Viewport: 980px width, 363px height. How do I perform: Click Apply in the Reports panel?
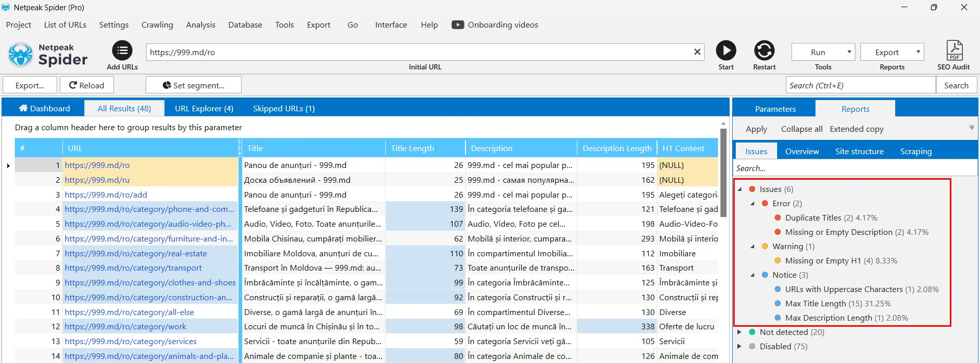[756, 129]
